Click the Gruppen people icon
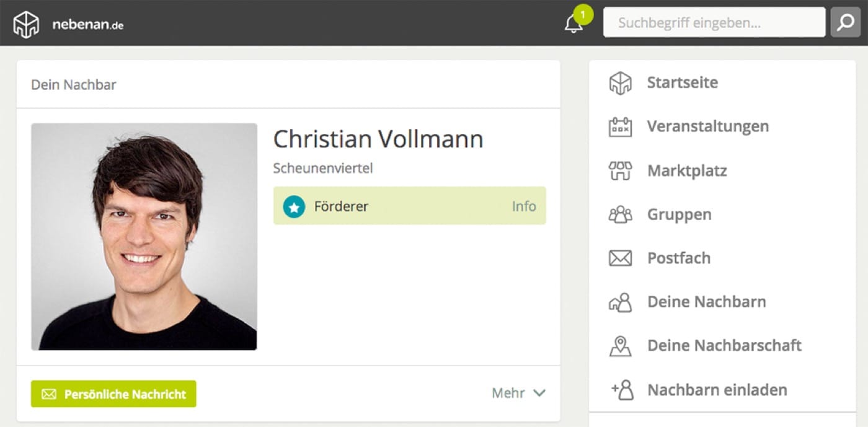868x427 pixels. point(620,215)
